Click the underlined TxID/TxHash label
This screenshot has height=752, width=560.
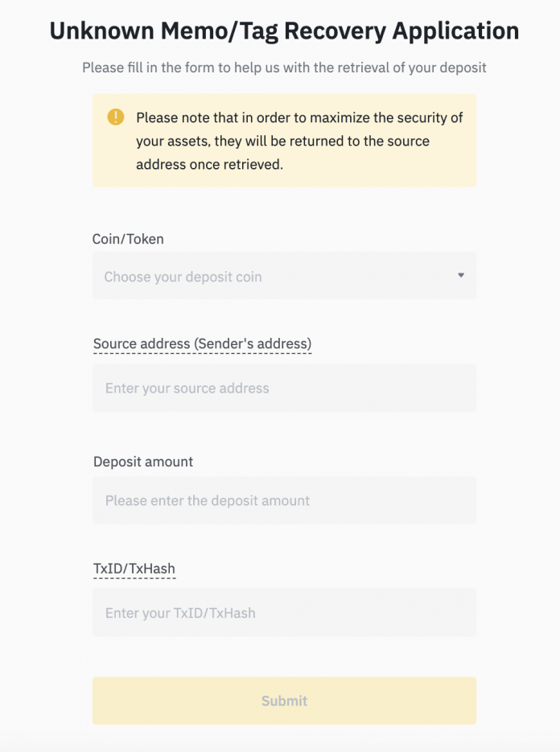(x=134, y=568)
